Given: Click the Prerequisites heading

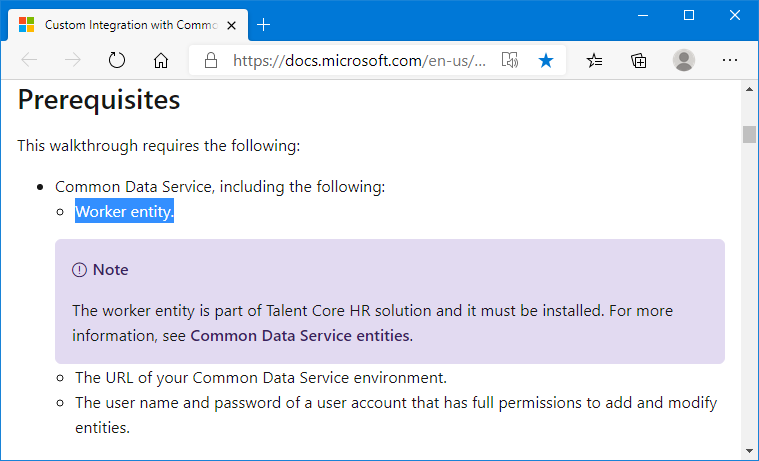Looking at the screenshot, I should (99, 100).
